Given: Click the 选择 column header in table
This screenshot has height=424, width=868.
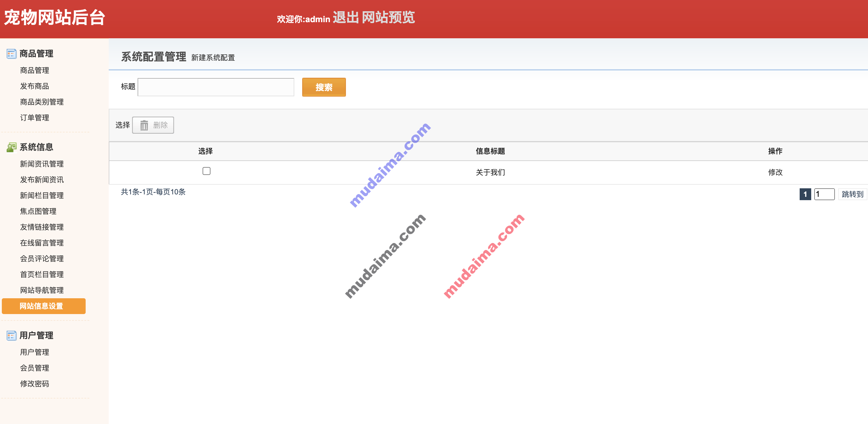Looking at the screenshot, I should [206, 151].
